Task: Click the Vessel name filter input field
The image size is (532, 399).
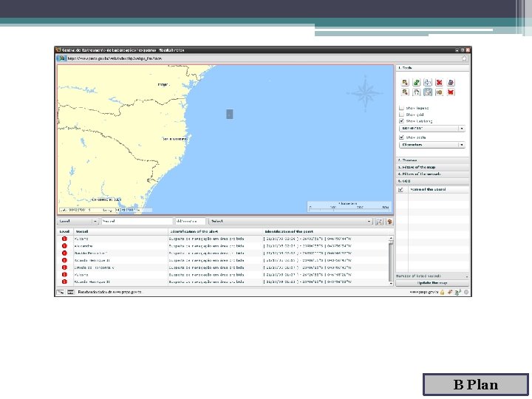Action: coord(137,221)
